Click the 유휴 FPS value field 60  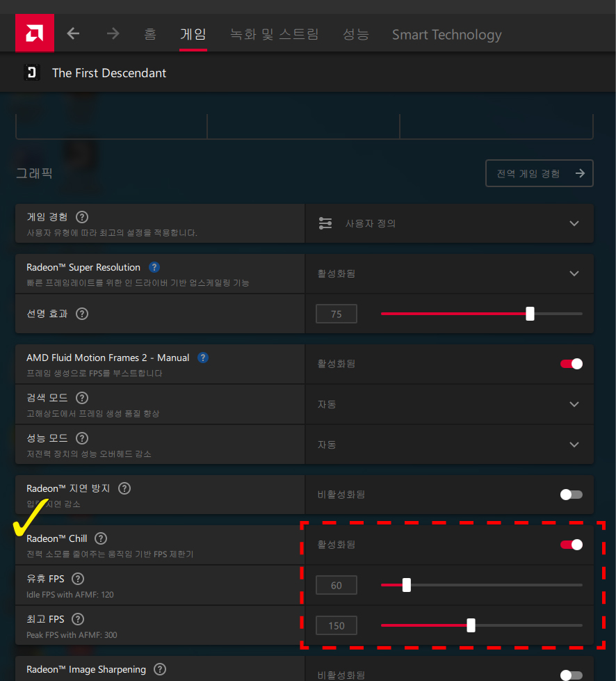coord(337,586)
